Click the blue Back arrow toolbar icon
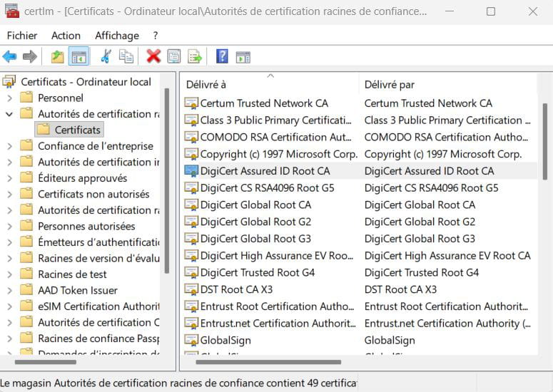This screenshot has height=392, width=553. coord(9,56)
